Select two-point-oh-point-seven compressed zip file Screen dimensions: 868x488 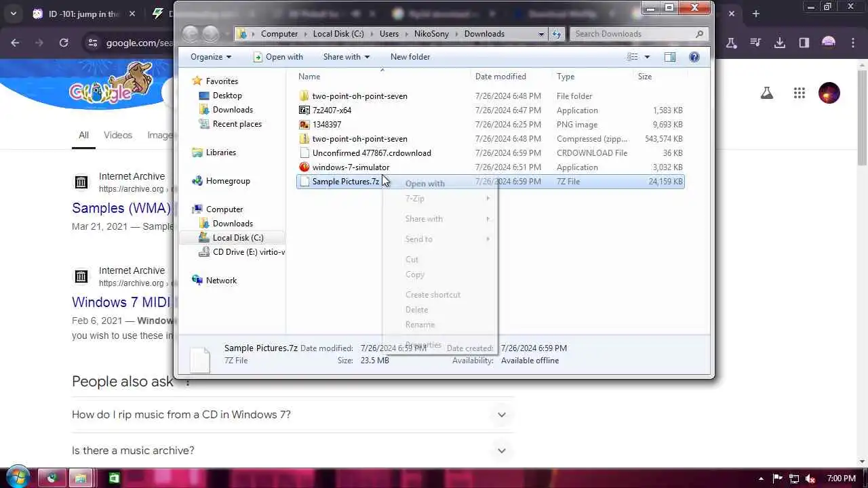(x=490, y=139)
